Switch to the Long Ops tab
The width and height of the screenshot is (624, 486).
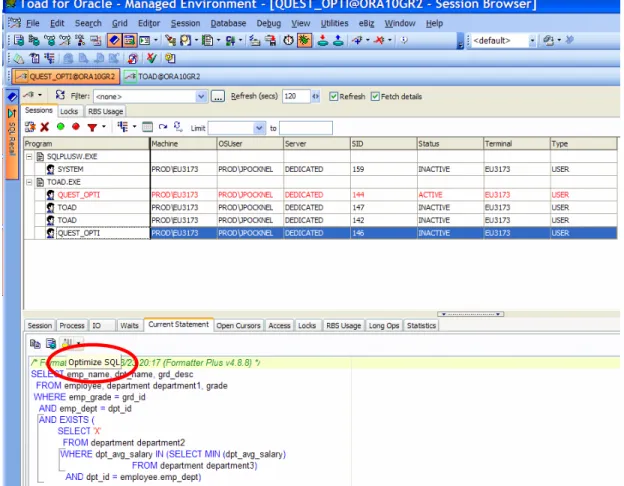[x=384, y=326]
